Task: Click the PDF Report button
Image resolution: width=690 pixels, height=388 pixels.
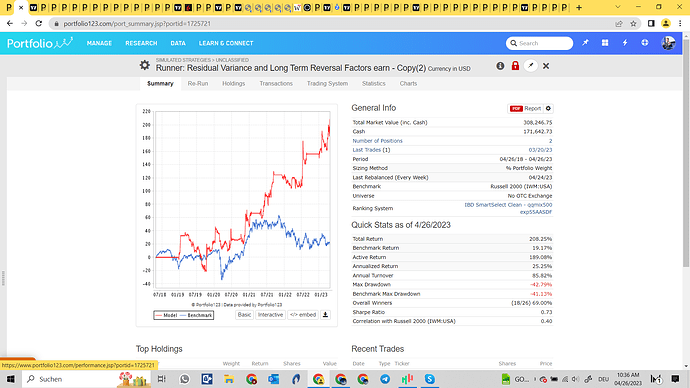Action: click(525, 108)
